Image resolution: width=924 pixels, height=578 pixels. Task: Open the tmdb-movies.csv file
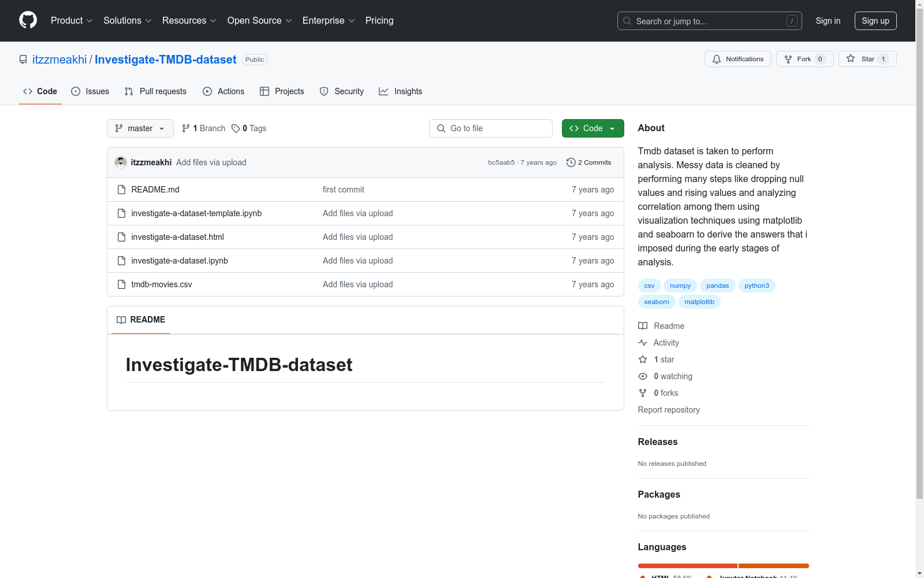pyautogui.click(x=162, y=284)
